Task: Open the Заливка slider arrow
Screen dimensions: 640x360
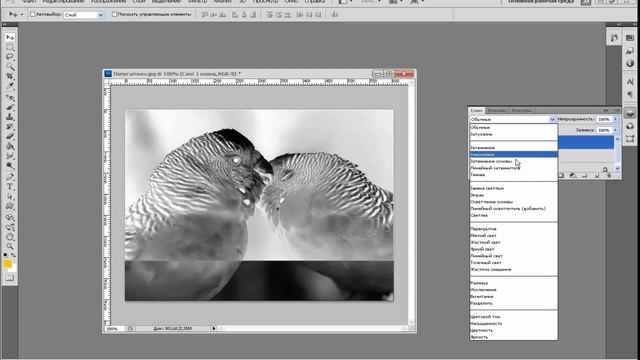Action: point(616,130)
